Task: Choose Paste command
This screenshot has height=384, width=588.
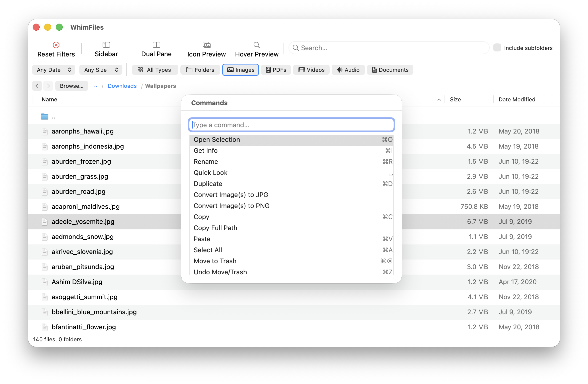Action: [291, 239]
